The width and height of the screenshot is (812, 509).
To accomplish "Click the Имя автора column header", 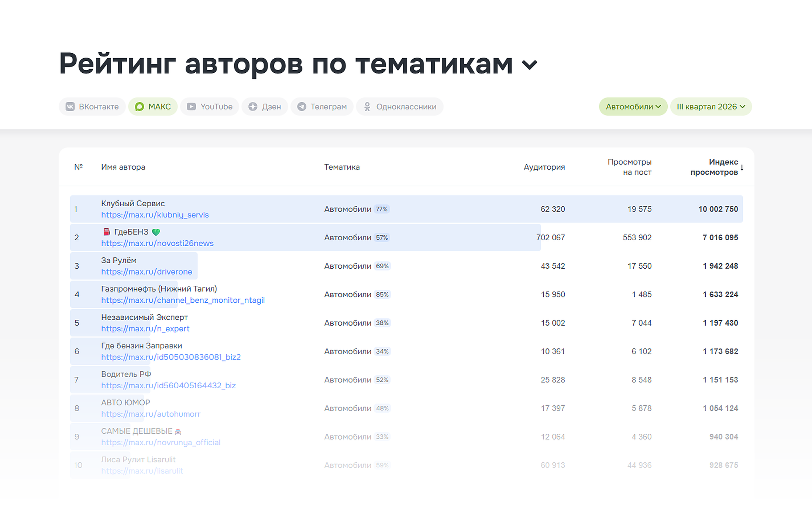I will tap(123, 167).
